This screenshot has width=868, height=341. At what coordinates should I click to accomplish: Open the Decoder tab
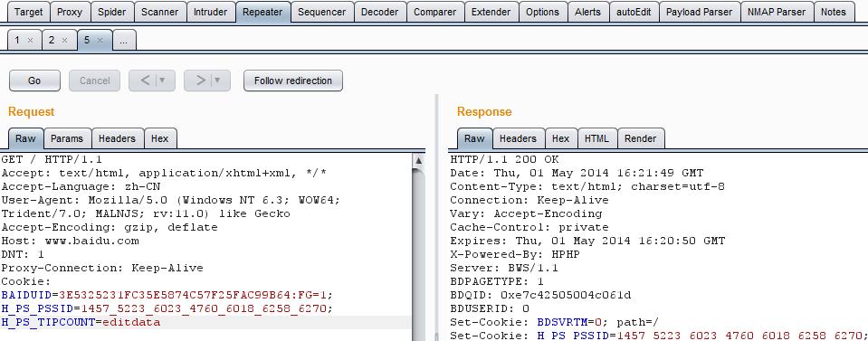pos(379,12)
